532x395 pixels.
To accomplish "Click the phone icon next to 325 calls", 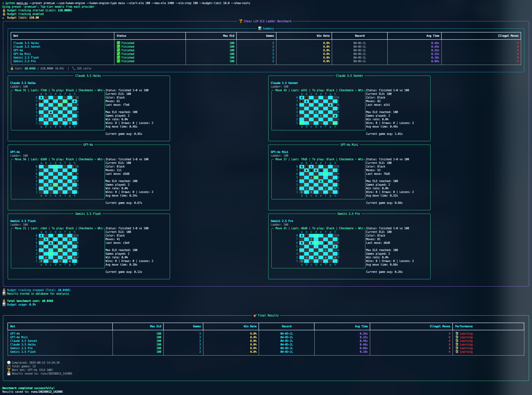I will tap(74, 68).
